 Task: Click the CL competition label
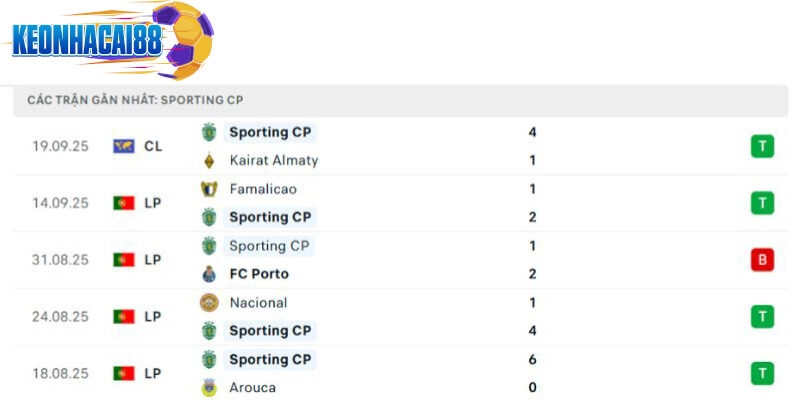(x=153, y=146)
